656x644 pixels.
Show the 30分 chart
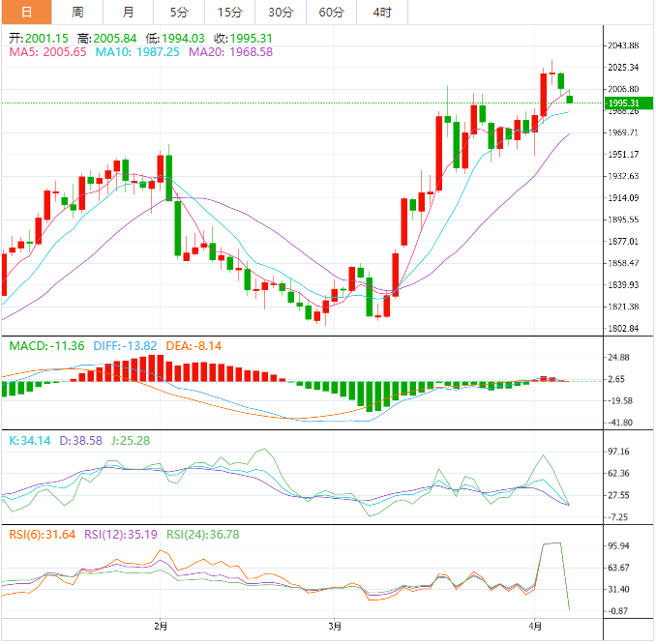pyautogui.click(x=281, y=13)
